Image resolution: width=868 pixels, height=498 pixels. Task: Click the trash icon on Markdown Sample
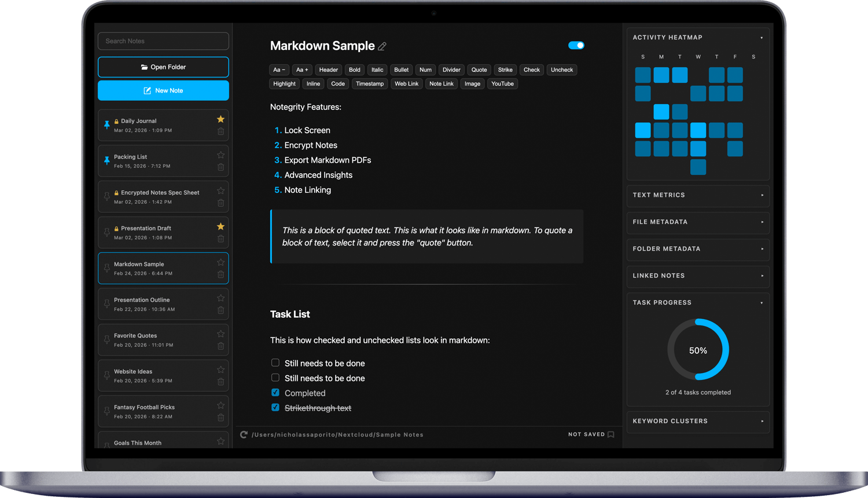click(220, 274)
